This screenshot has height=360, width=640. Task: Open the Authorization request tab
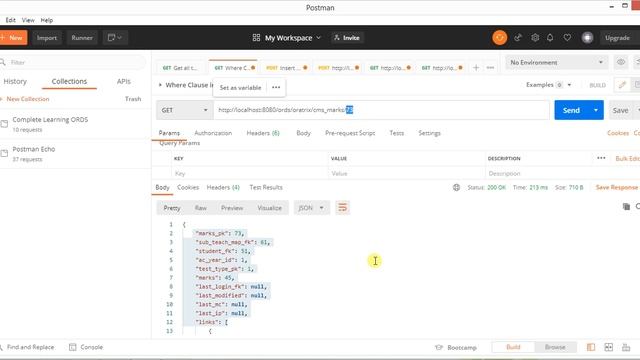[x=213, y=133]
